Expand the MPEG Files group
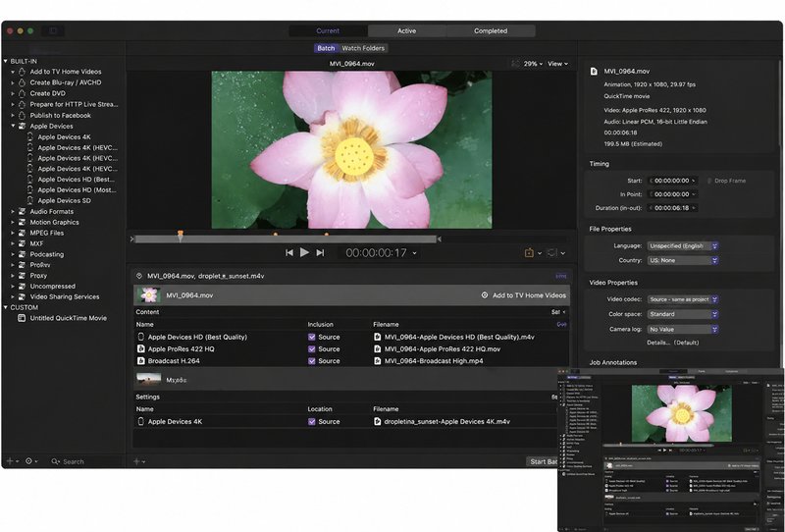This screenshot has width=785, height=532. 13,233
